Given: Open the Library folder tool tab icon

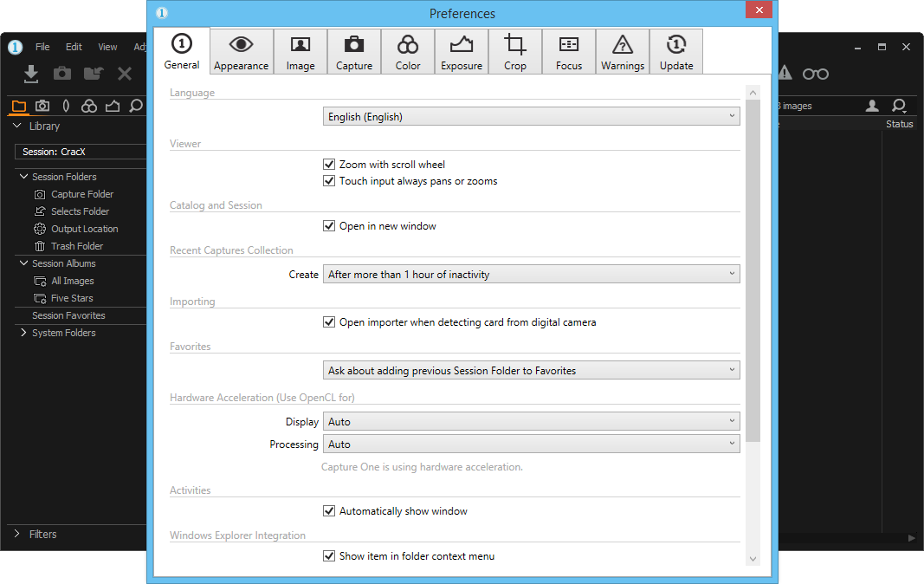Looking at the screenshot, I should coord(19,107).
